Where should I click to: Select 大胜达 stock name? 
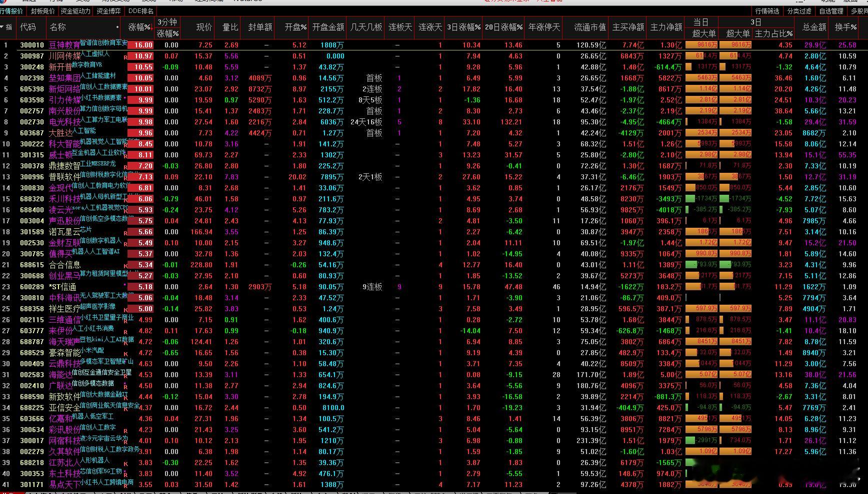(x=60, y=133)
